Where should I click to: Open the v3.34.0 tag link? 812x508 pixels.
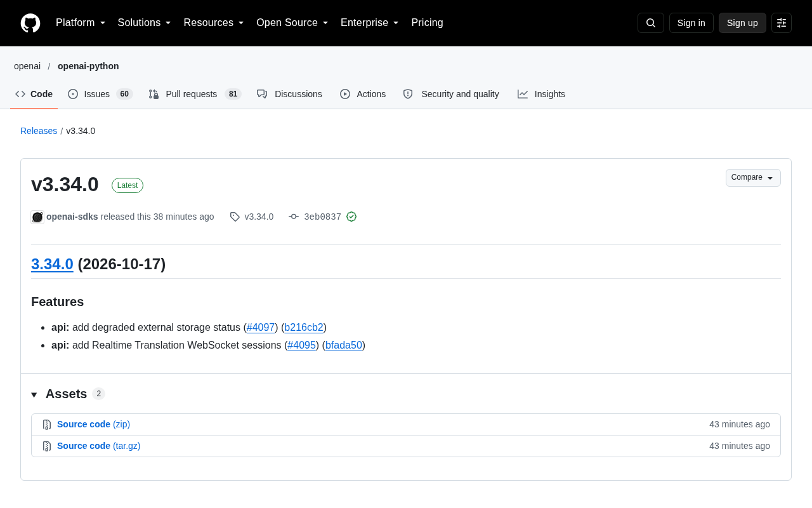259,217
